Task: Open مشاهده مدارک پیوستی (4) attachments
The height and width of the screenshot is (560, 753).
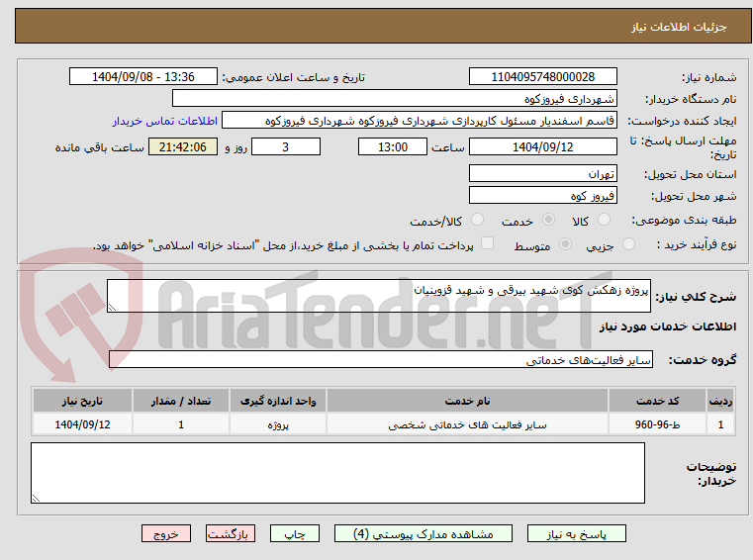Action: 424,533
